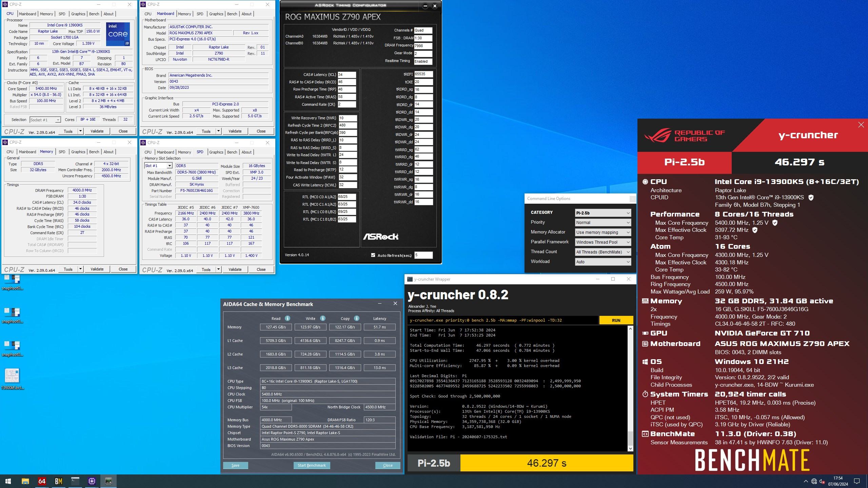Activate the y-cruncher console taskbar icon

[75, 481]
